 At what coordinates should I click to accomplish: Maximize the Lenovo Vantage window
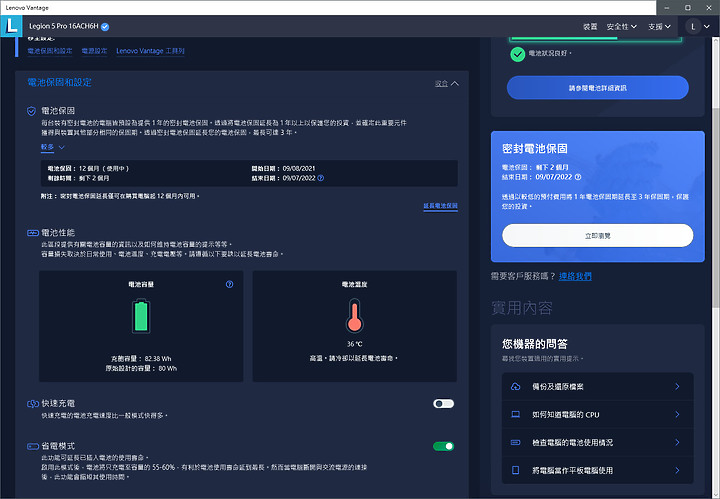(687, 8)
